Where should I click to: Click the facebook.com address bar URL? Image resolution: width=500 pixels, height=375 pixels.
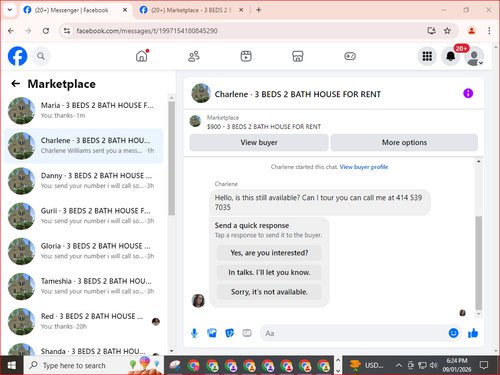[147, 31]
